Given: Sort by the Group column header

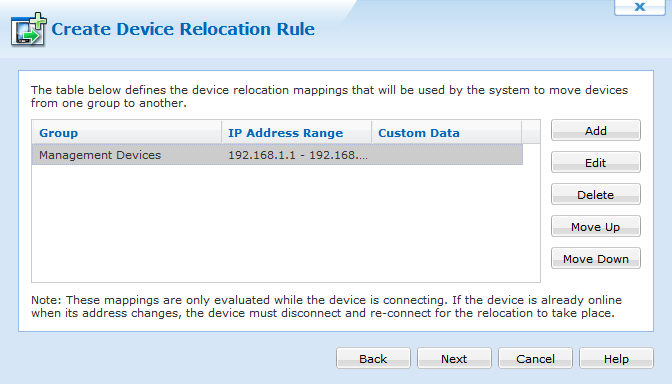Looking at the screenshot, I should coord(127,133).
